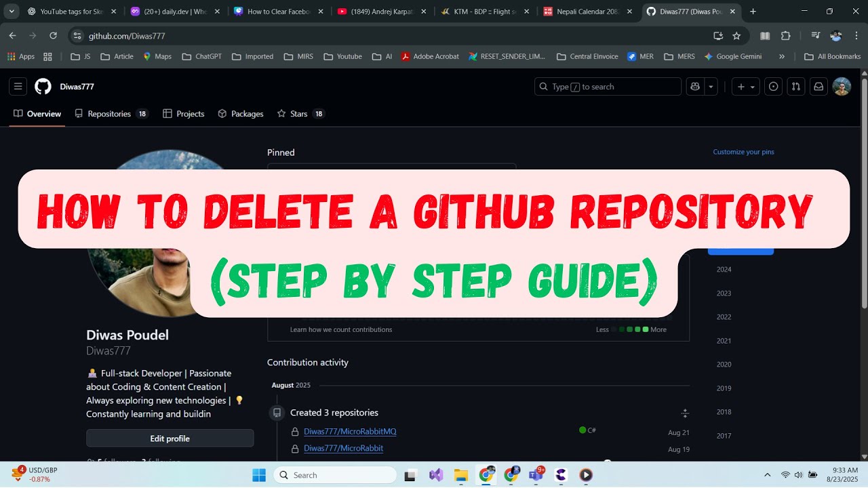Viewport: 868px width, 488px height.
Task: Click the install app icon in address bar
Action: click(718, 36)
